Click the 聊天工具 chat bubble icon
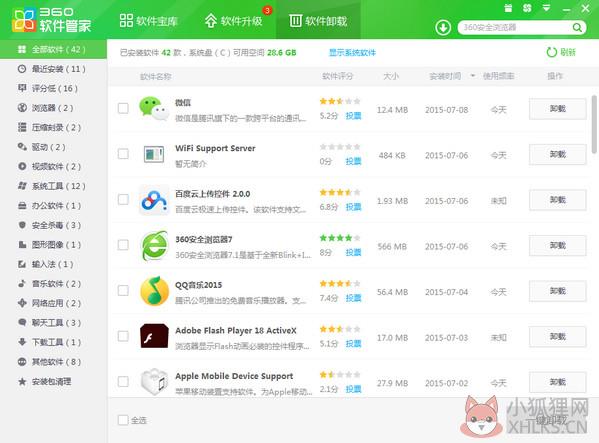Screen dimensions: 599x443 coord(22,322)
